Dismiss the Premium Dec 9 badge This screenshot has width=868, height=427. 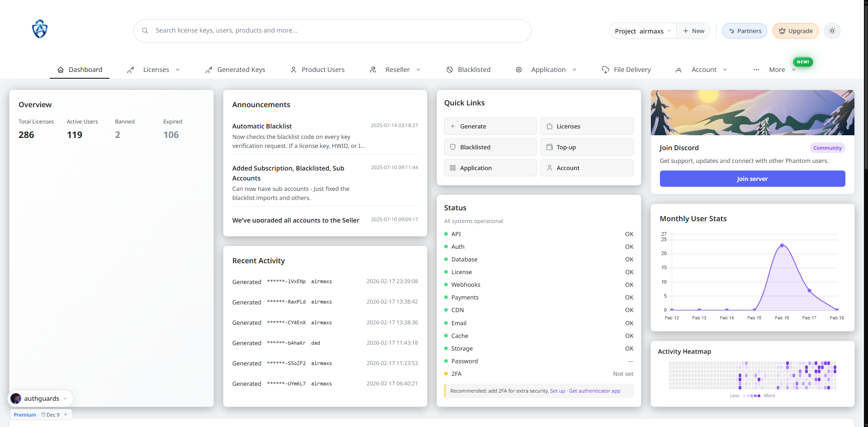(66, 414)
